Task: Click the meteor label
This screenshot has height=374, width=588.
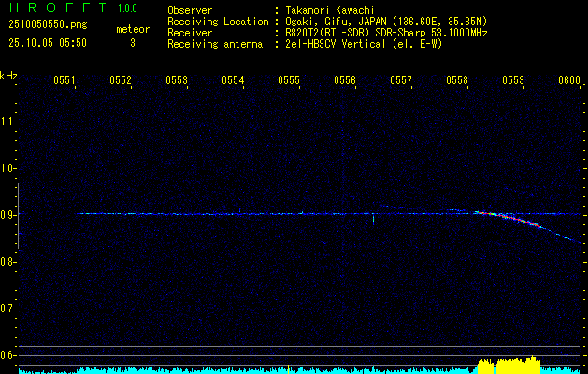Action: [x=133, y=29]
